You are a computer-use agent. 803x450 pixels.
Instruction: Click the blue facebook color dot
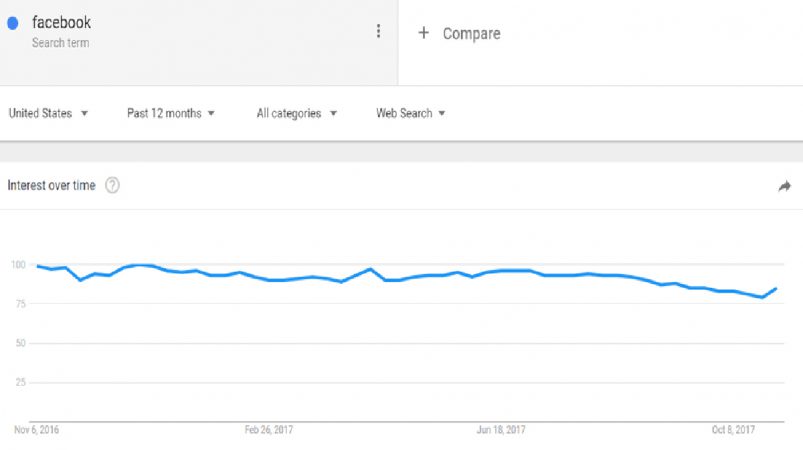point(13,23)
